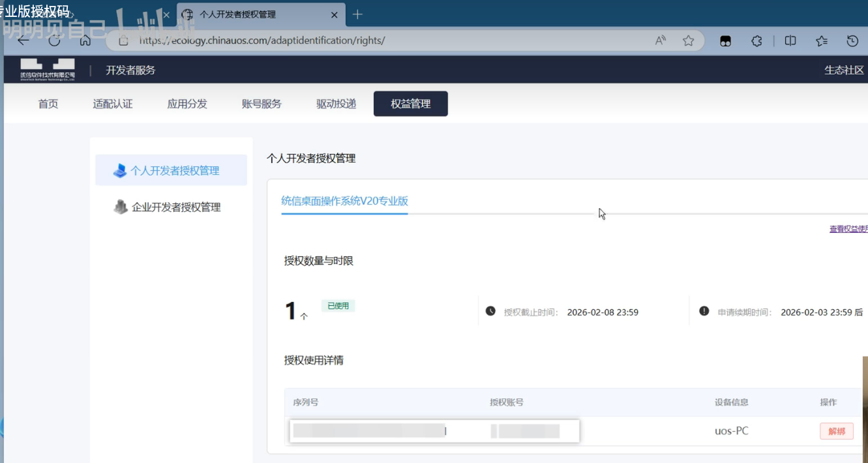The height and width of the screenshot is (463, 868).
Task: Click the clock icon near 授权截止时间
Action: pyautogui.click(x=490, y=311)
